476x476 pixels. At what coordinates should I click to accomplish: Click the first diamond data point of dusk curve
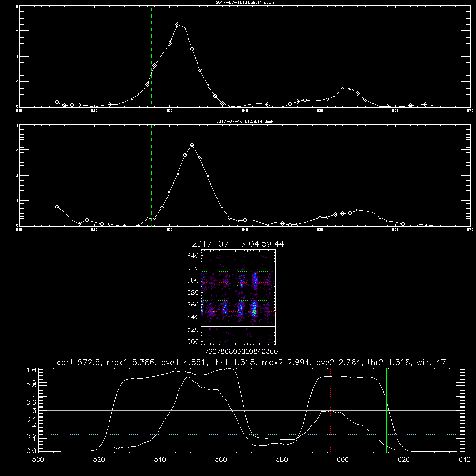(57, 207)
